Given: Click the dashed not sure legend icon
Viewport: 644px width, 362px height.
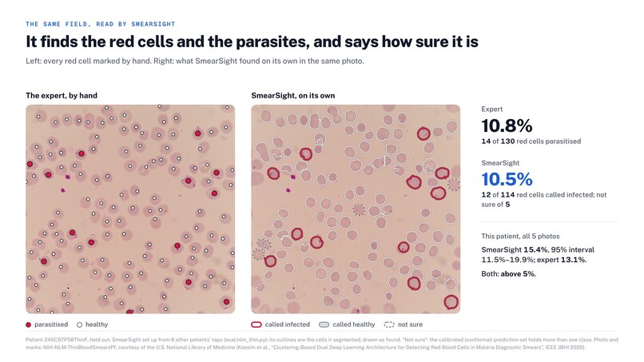Looking at the screenshot, I should [x=389, y=324].
